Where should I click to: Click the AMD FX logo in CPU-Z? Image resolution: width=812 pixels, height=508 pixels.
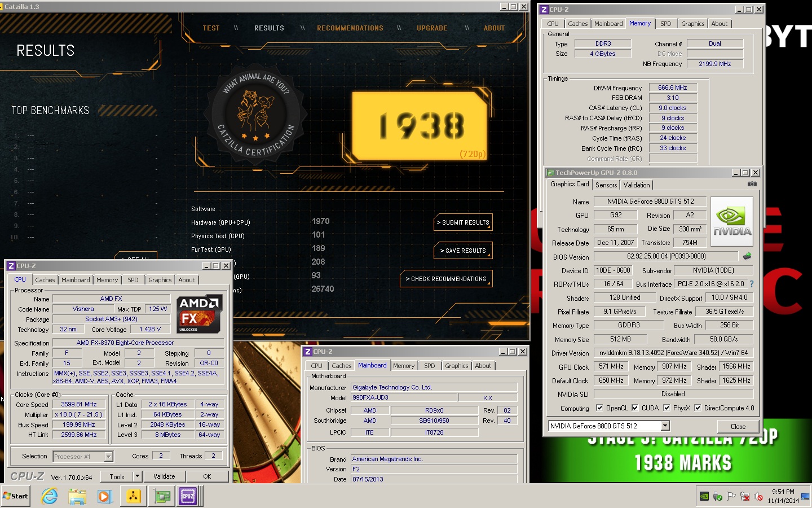click(x=200, y=314)
